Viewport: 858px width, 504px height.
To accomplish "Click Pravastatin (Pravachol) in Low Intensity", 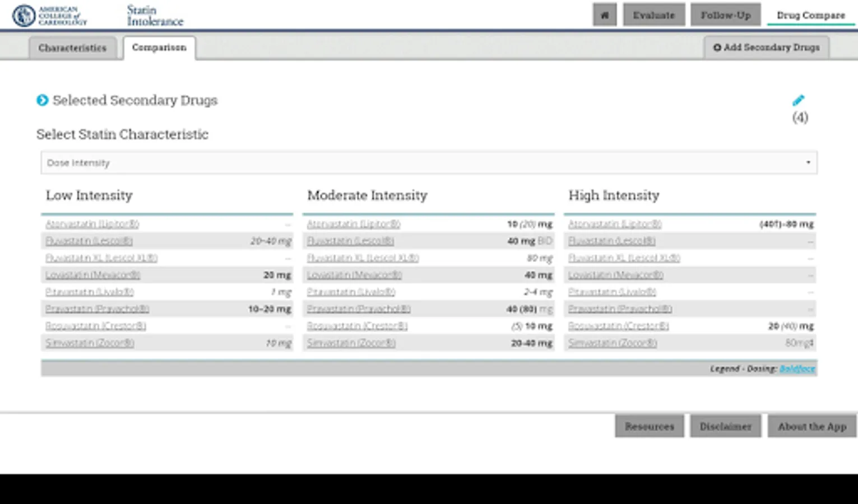I will point(98,309).
